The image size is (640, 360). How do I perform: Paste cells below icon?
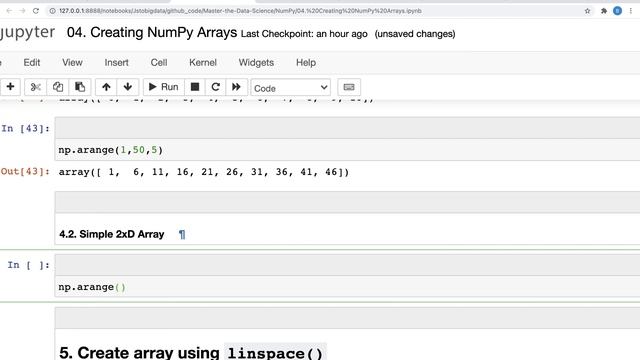click(80, 87)
